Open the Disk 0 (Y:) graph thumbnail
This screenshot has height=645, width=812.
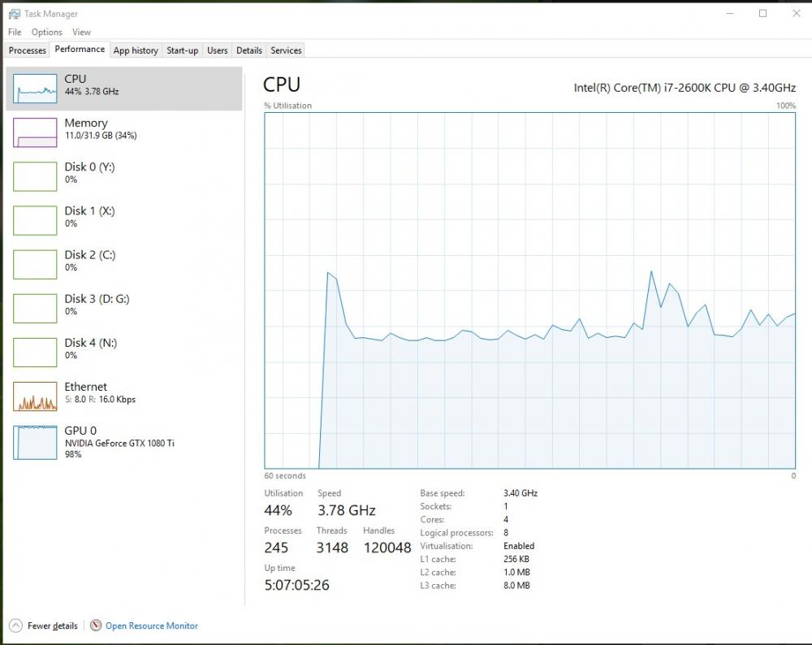coord(35,176)
